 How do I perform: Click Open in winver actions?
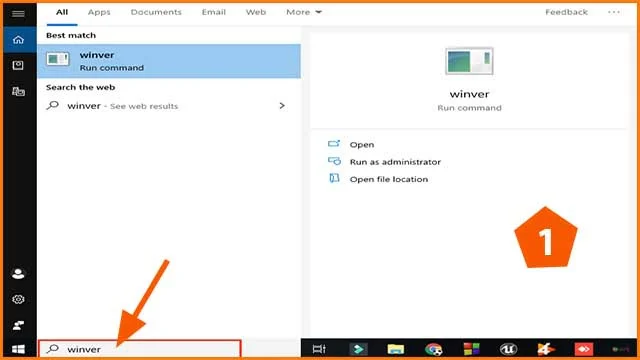[x=362, y=144]
